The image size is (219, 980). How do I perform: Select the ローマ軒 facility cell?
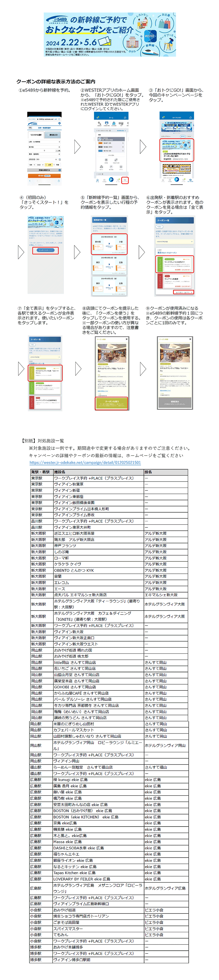pos(98,558)
